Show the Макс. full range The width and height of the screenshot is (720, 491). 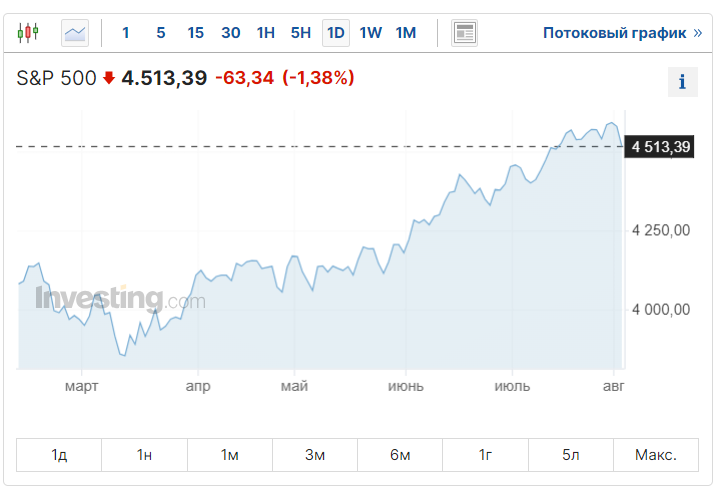[x=656, y=455]
